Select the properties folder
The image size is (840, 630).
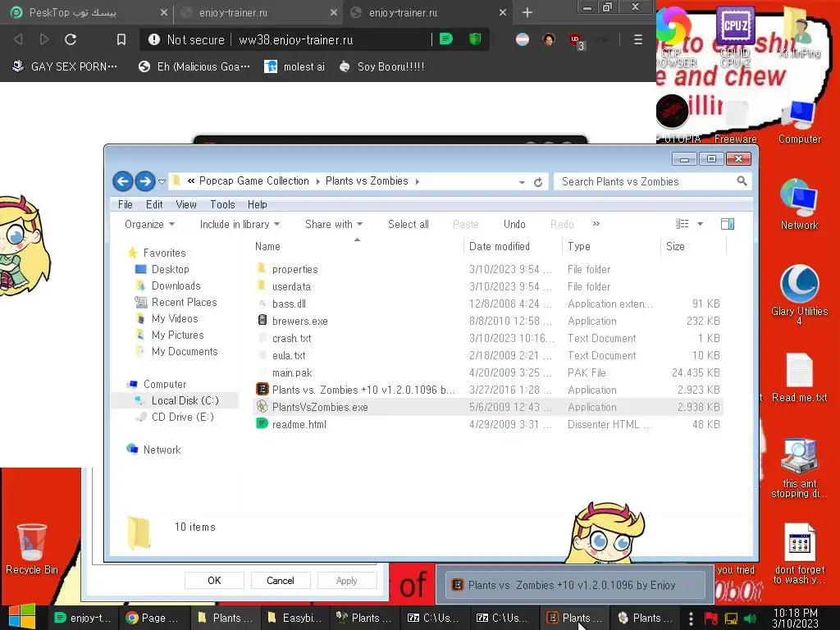point(294,269)
